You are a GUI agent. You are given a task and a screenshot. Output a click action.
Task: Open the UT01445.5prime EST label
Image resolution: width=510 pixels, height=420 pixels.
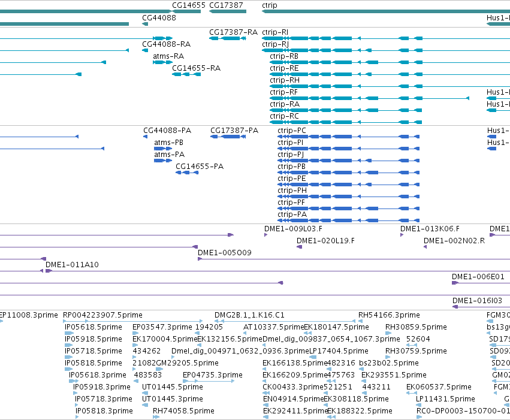point(173,388)
